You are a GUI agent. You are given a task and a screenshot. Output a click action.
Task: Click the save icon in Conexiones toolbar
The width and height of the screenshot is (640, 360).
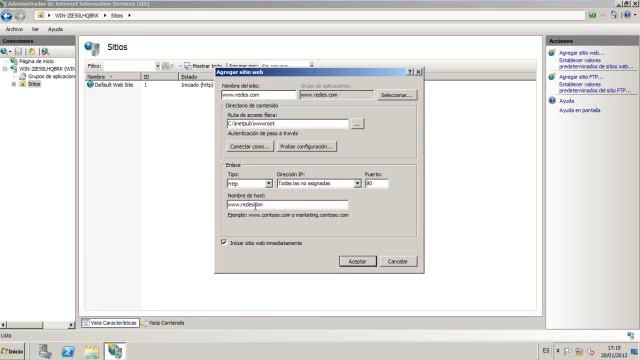click(x=18, y=51)
